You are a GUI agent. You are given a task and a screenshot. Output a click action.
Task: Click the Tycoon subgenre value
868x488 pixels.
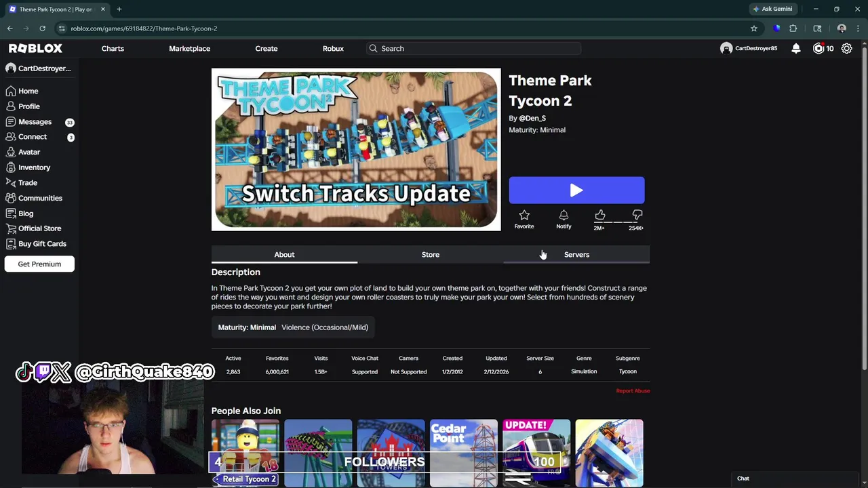(628, 371)
